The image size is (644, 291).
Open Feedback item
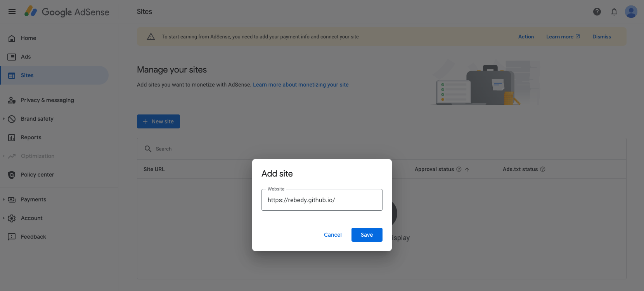tap(54, 237)
